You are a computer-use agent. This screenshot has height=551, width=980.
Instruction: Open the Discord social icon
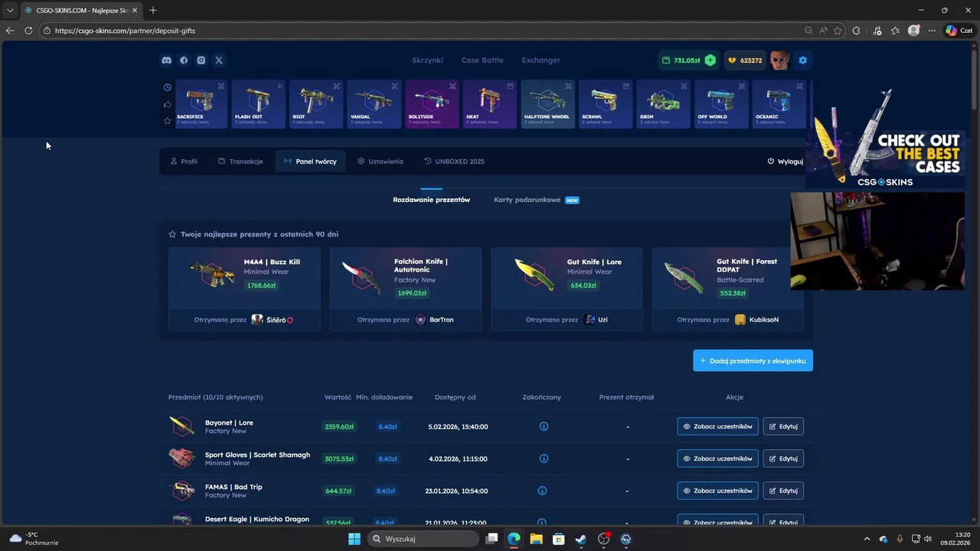click(x=166, y=60)
